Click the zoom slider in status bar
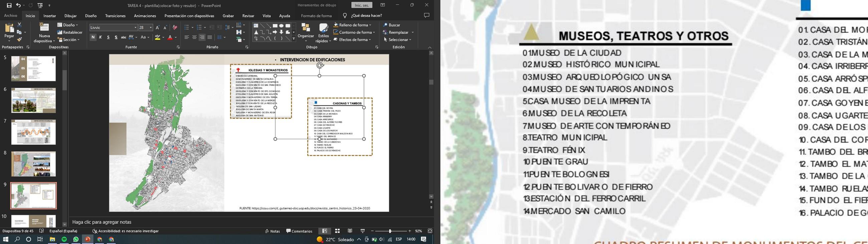 pyautogui.click(x=390, y=231)
